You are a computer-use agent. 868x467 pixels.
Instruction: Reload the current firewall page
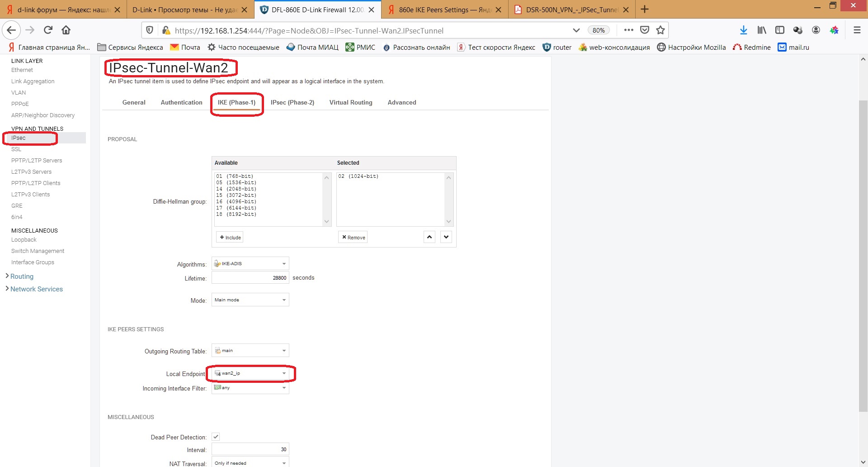click(48, 30)
